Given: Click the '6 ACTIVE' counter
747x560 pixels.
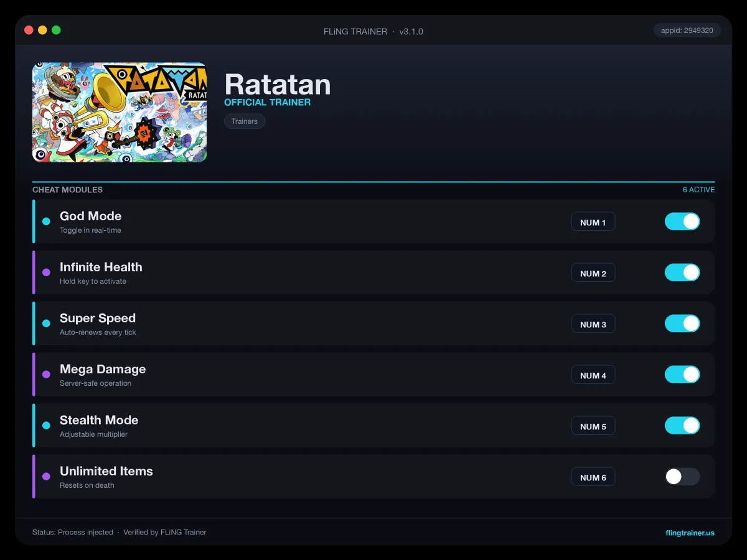Looking at the screenshot, I should coord(698,190).
